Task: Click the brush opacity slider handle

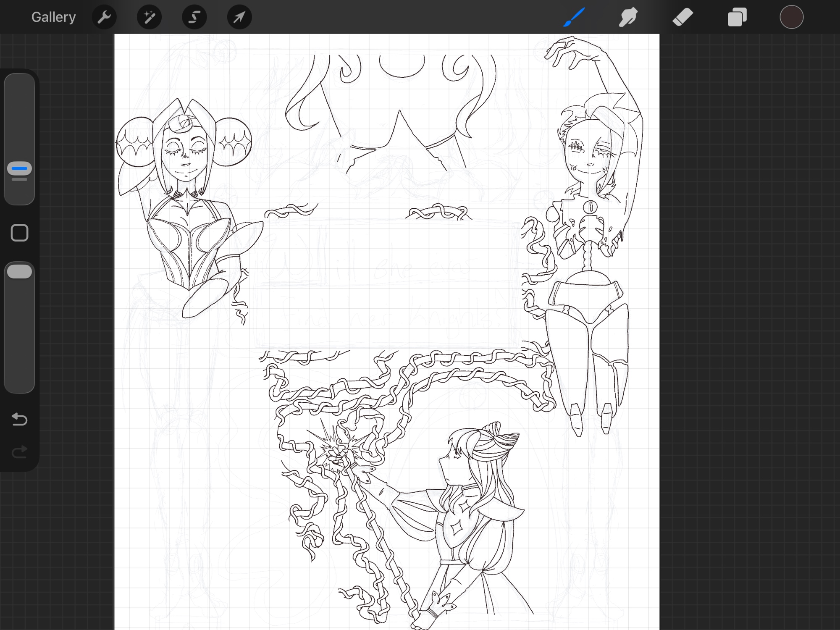Action: [19, 272]
